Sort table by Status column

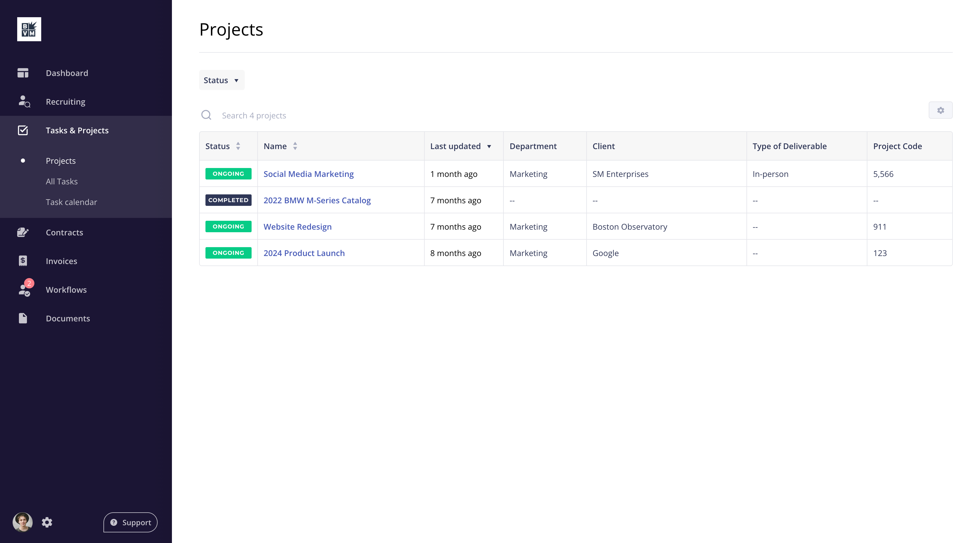coord(238,146)
